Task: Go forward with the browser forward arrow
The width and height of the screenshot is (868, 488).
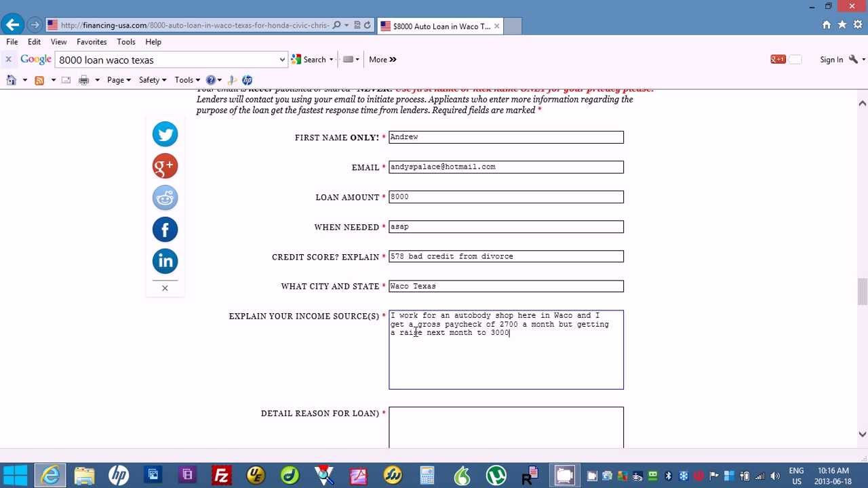Action: [35, 25]
